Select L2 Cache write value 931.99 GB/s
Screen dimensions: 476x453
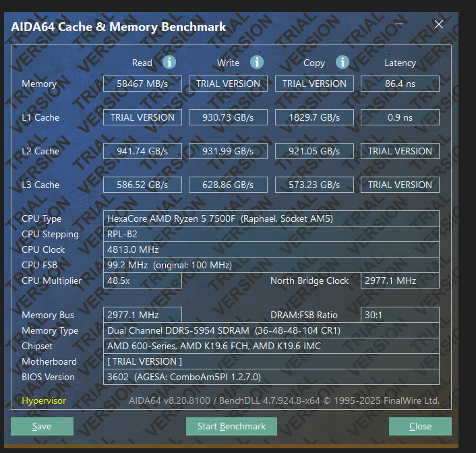pyautogui.click(x=228, y=151)
